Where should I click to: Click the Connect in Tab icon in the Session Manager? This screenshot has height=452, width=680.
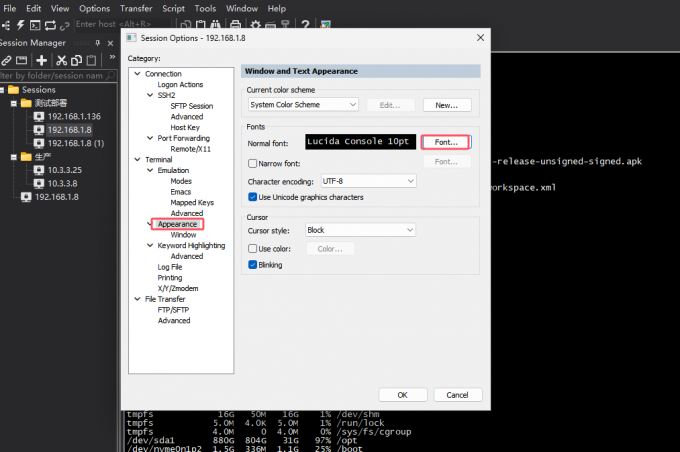21,60
